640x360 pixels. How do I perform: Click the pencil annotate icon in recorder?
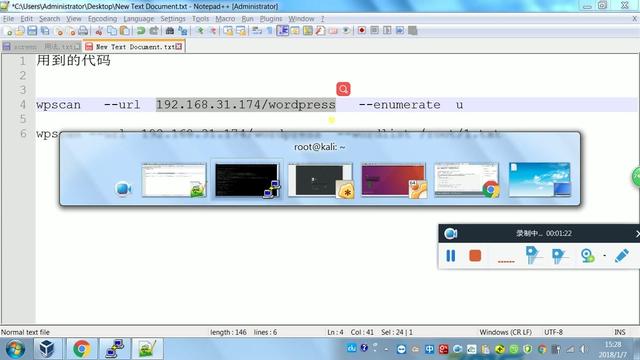pos(621,256)
